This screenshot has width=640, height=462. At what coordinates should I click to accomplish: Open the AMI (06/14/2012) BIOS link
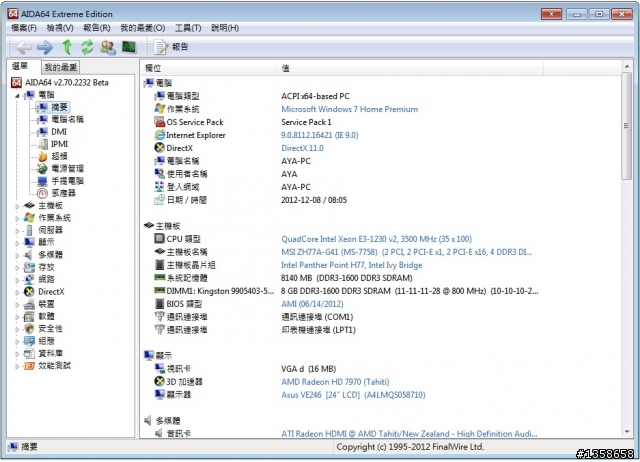(312, 304)
